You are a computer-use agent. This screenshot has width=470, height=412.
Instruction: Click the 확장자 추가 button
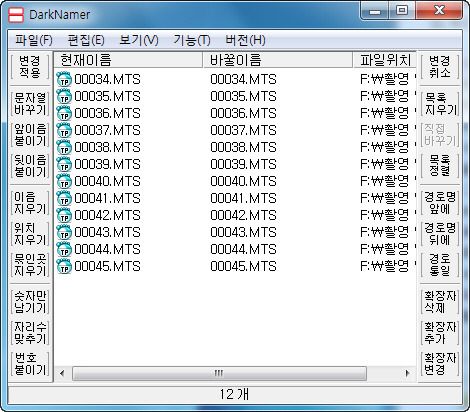440,333
